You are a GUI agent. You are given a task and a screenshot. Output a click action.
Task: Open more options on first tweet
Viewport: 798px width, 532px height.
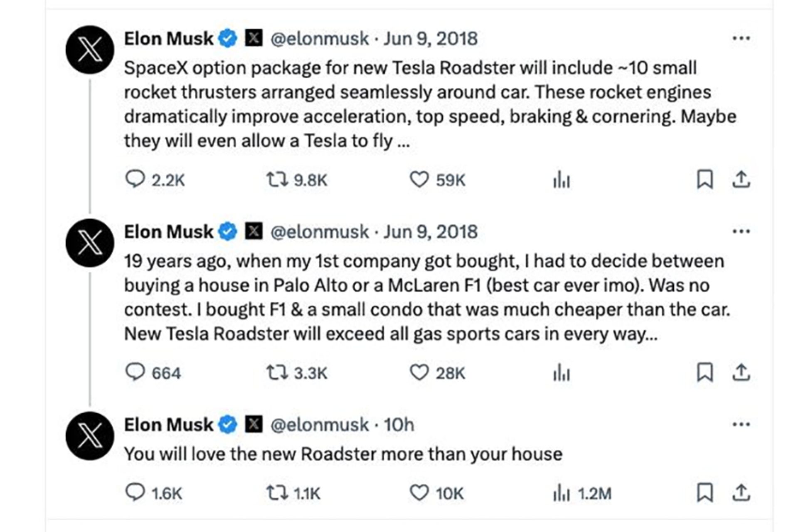pyautogui.click(x=741, y=39)
